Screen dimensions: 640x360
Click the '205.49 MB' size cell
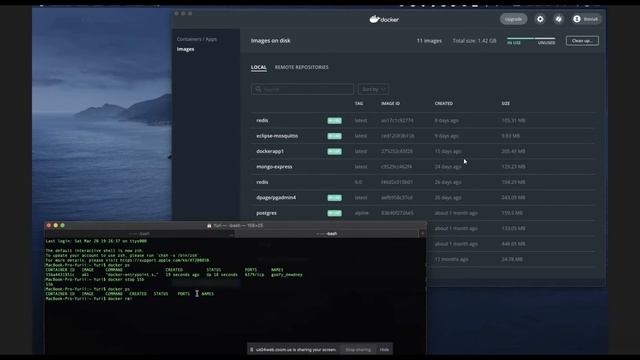pos(513,151)
